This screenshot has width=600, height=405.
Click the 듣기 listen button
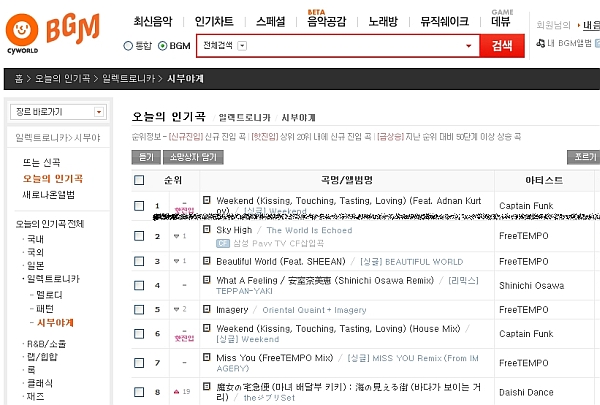pos(146,157)
